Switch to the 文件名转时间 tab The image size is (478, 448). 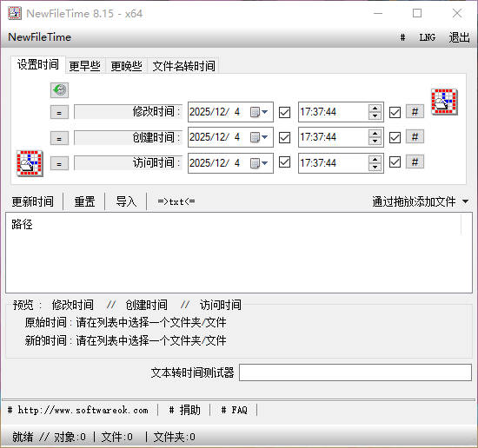coord(184,66)
